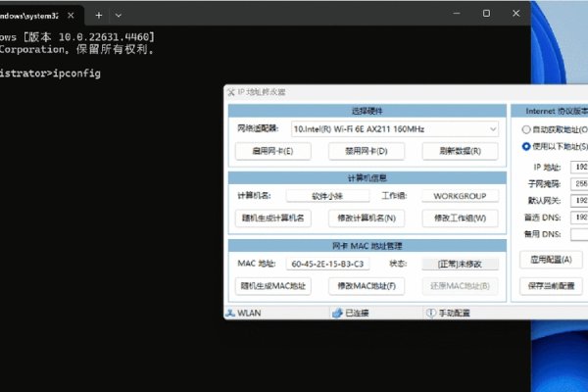Click the alternate DNS input field
This screenshot has width=588, height=392.
(579, 234)
